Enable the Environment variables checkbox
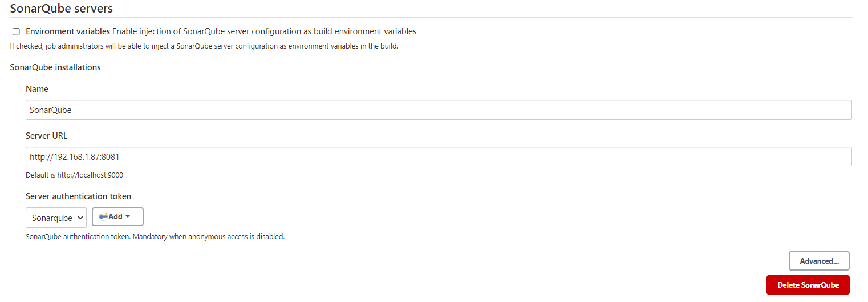 click(16, 31)
